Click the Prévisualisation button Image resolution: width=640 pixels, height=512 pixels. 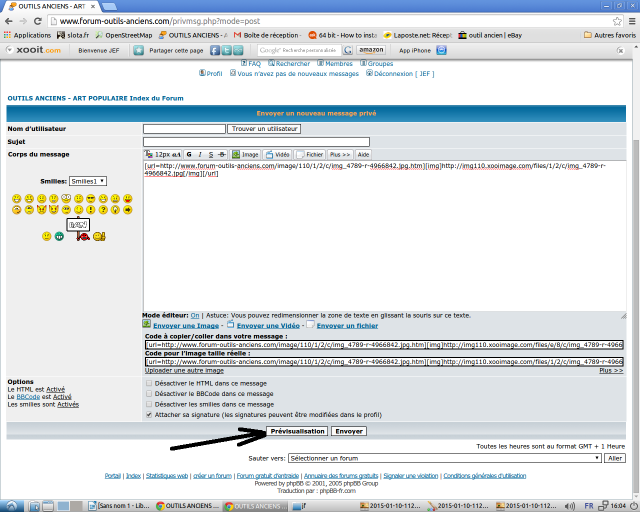point(297,431)
